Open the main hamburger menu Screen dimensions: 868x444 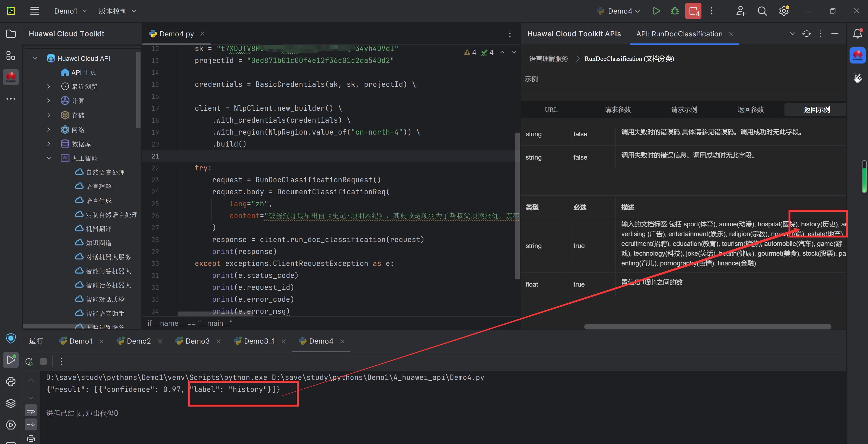coord(34,11)
